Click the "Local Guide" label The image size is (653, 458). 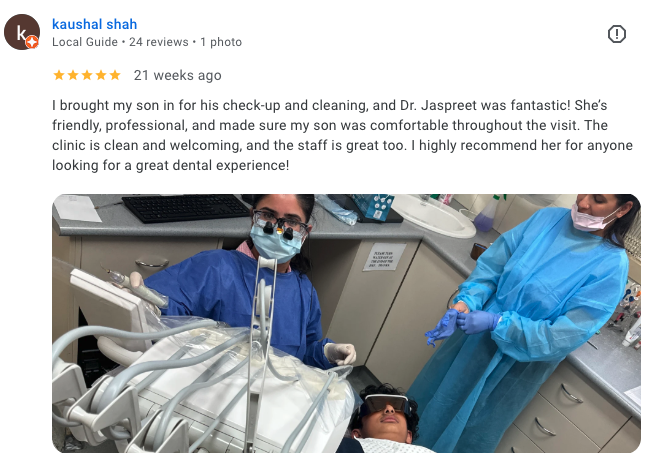click(x=85, y=42)
